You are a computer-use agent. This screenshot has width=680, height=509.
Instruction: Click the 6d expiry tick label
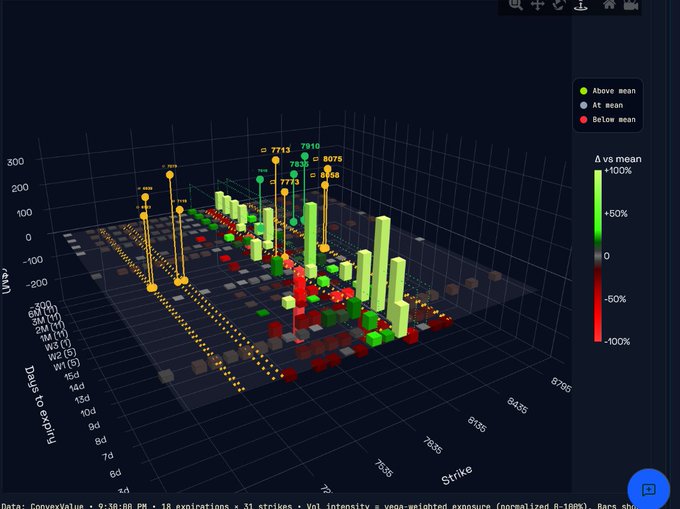pyautogui.click(x=115, y=473)
